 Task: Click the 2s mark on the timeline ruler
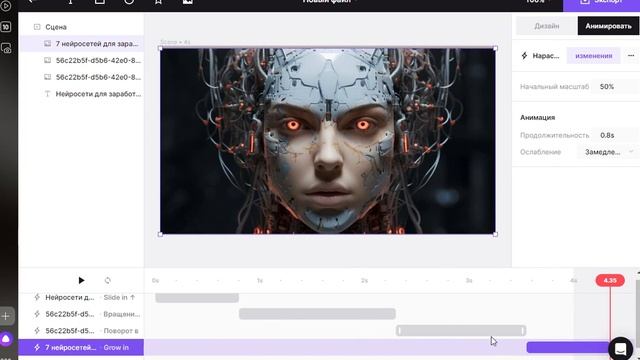click(x=364, y=281)
